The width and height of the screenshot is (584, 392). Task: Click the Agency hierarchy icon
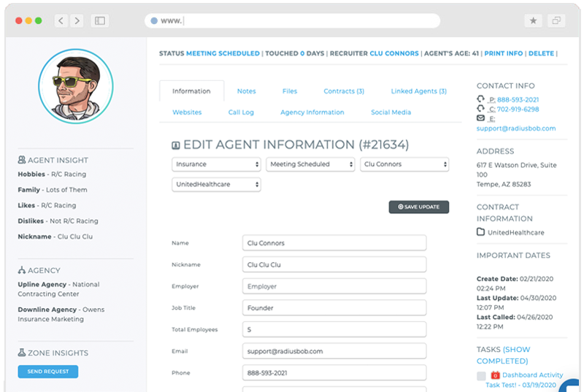point(22,270)
